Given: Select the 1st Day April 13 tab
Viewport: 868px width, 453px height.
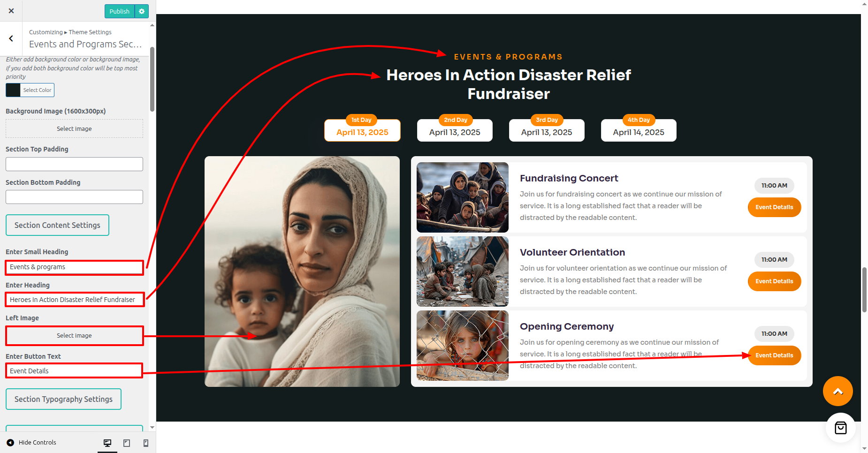Looking at the screenshot, I should [362, 129].
